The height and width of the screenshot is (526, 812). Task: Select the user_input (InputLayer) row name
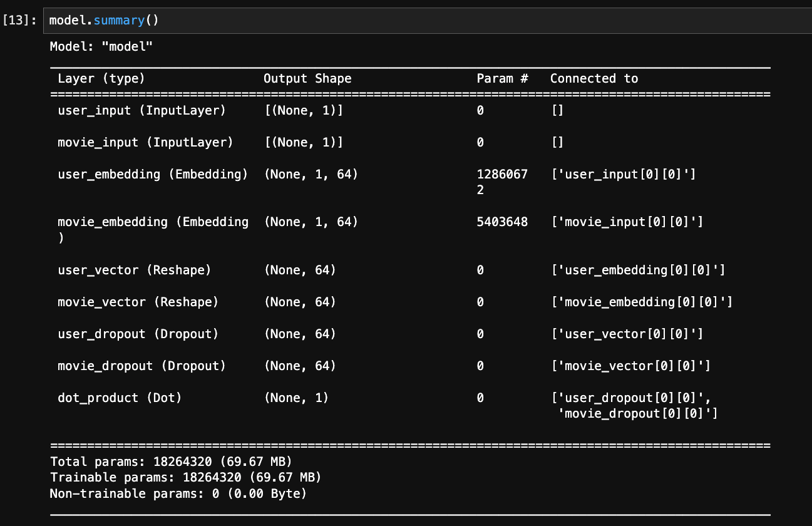[141, 111]
